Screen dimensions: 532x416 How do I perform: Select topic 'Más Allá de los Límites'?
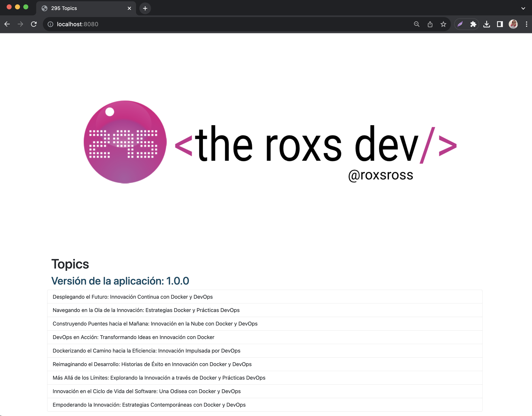coord(265,378)
